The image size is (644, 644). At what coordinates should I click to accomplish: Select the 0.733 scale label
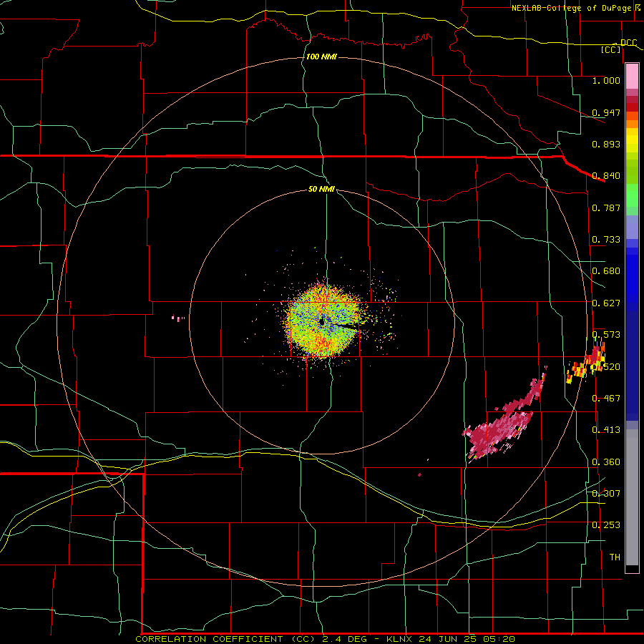tap(606, 240)
